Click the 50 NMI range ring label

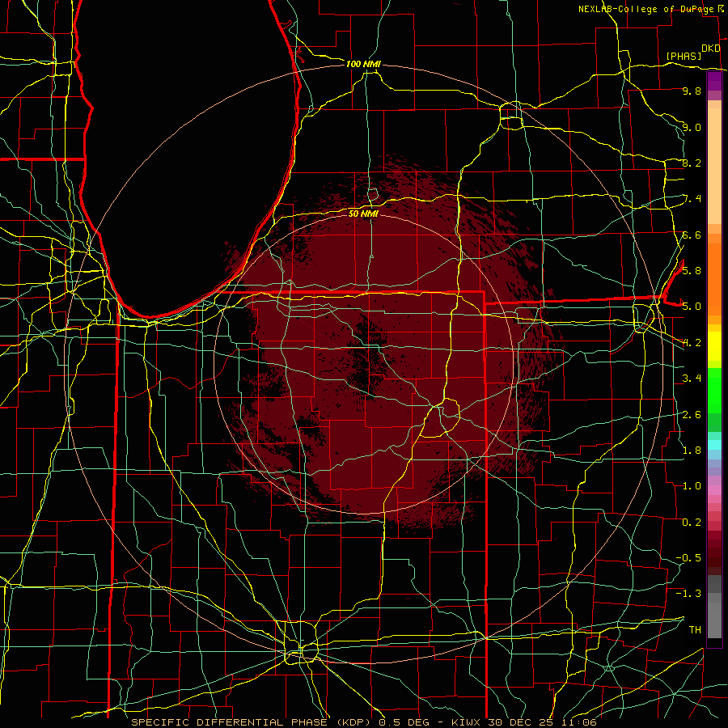pyautogui.click(x=363, y=214)
